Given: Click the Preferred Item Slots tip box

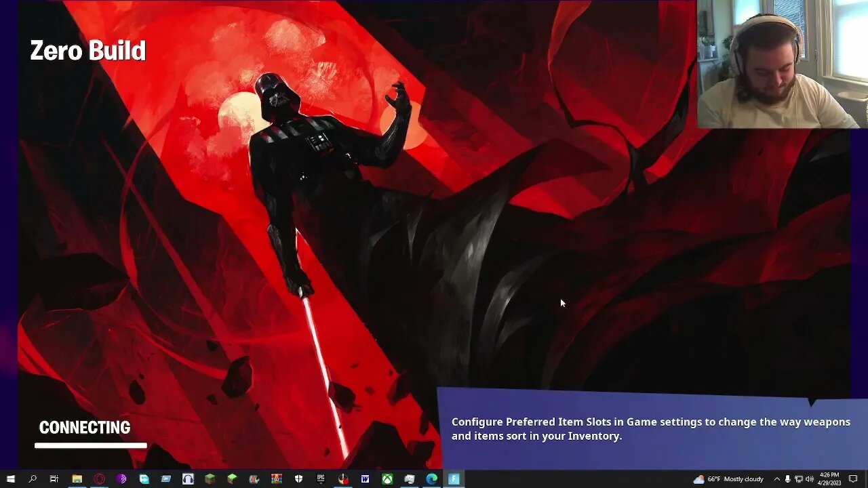Looking at the screenshot, I should [652, 428].
